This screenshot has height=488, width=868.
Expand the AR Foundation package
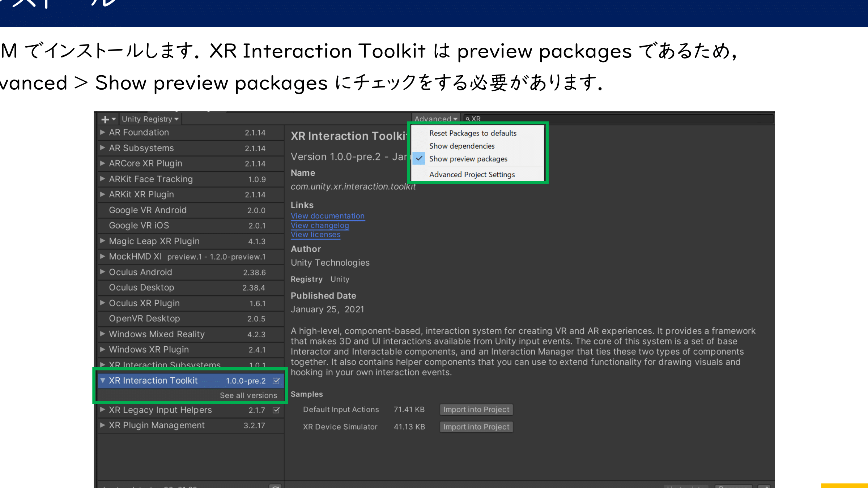tap(103, 132)
